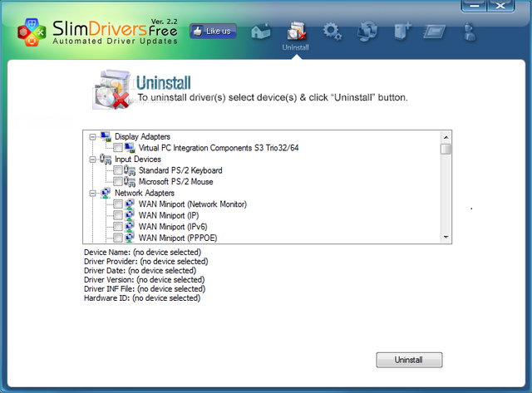Screen dimensions: 532x393
Task: Click the Microsoft PS/2 Mouse device icon
Action: click(x=130, y=181)
